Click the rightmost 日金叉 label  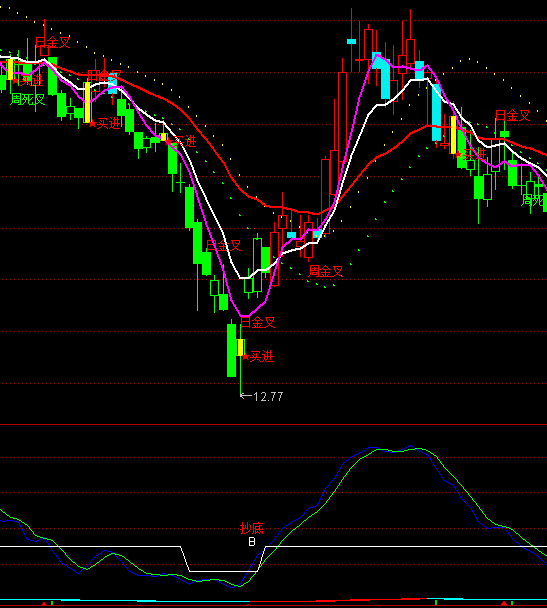click(512, 115)
